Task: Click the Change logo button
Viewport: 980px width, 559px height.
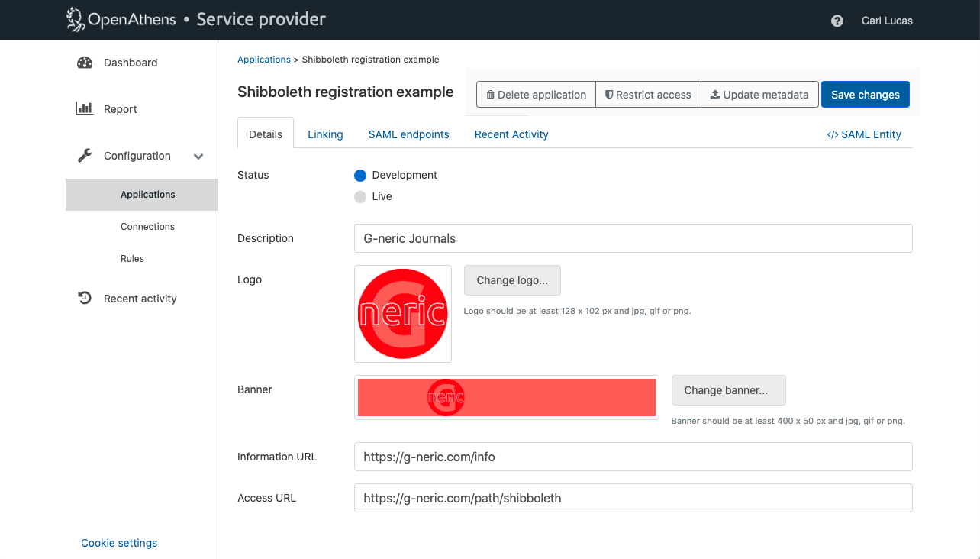Action: point(512,280)
